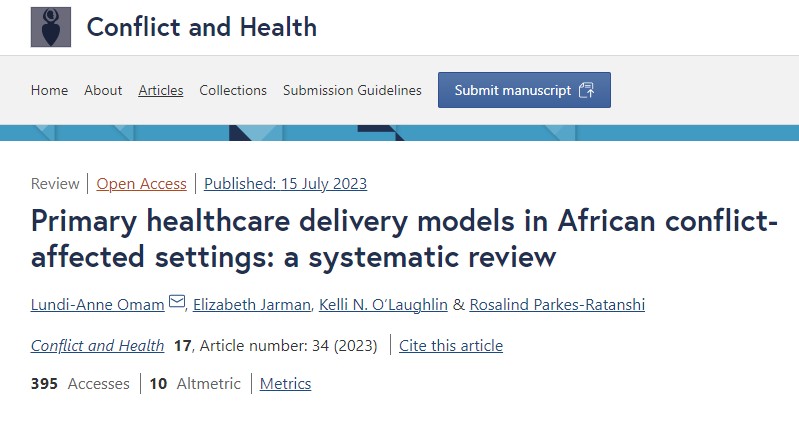Click the email envelope icon beside Lundi-Anne Omam
The width and height of the screenshot is (799, 423).
tap(177, 303)
